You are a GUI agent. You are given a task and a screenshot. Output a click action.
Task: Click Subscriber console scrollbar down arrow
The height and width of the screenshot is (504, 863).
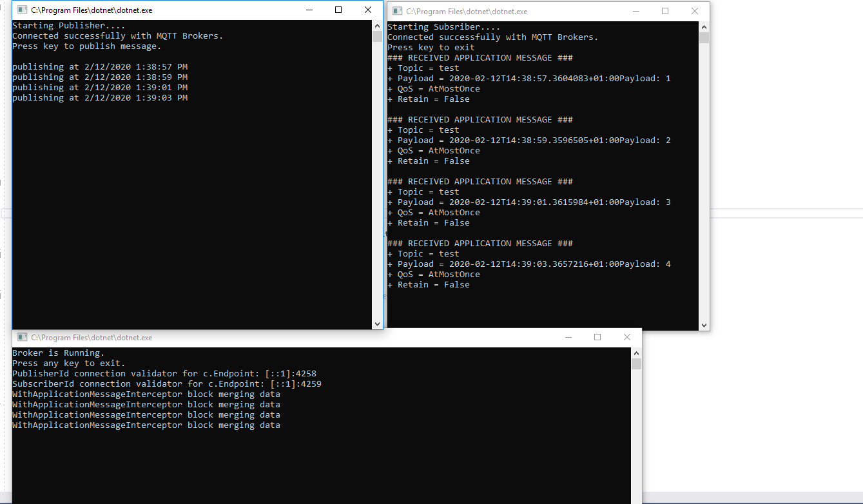tap(704, 325)
